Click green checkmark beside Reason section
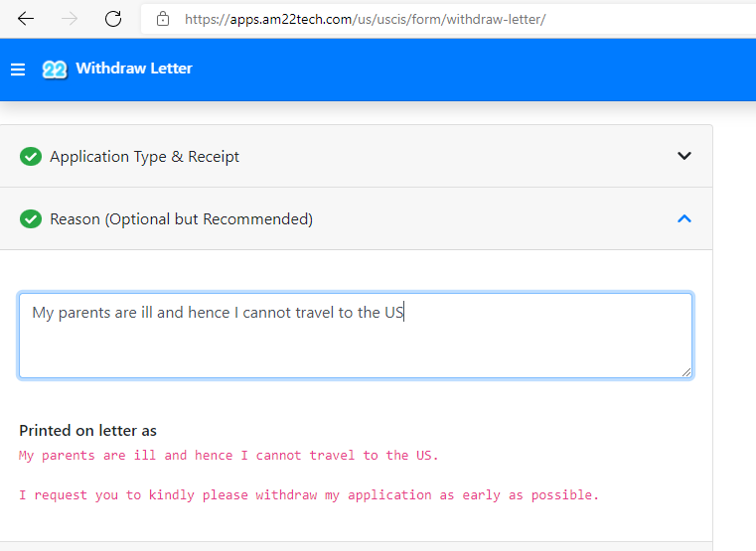Viewport: 756px width, 551px height. point(31,218)
